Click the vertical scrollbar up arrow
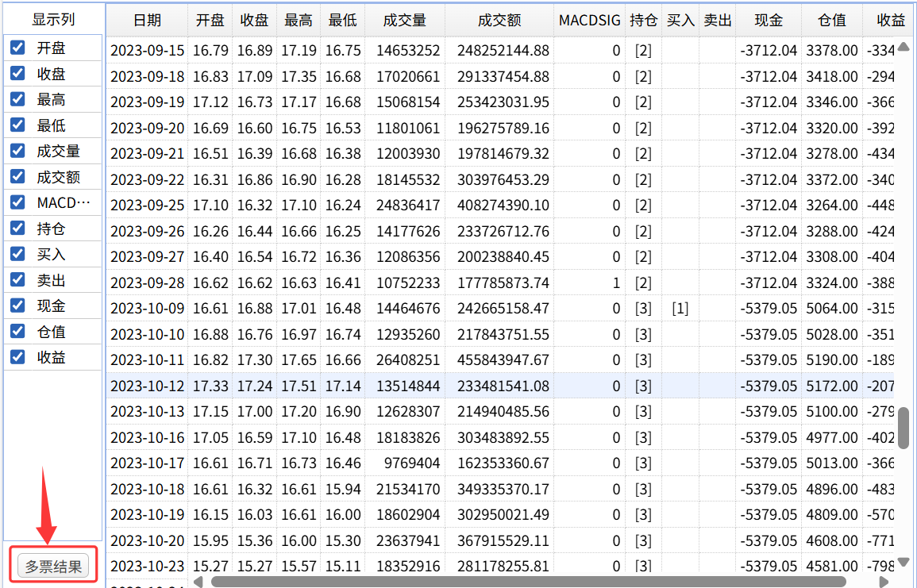This screenshot has height=588, width=917. (904, 46)
